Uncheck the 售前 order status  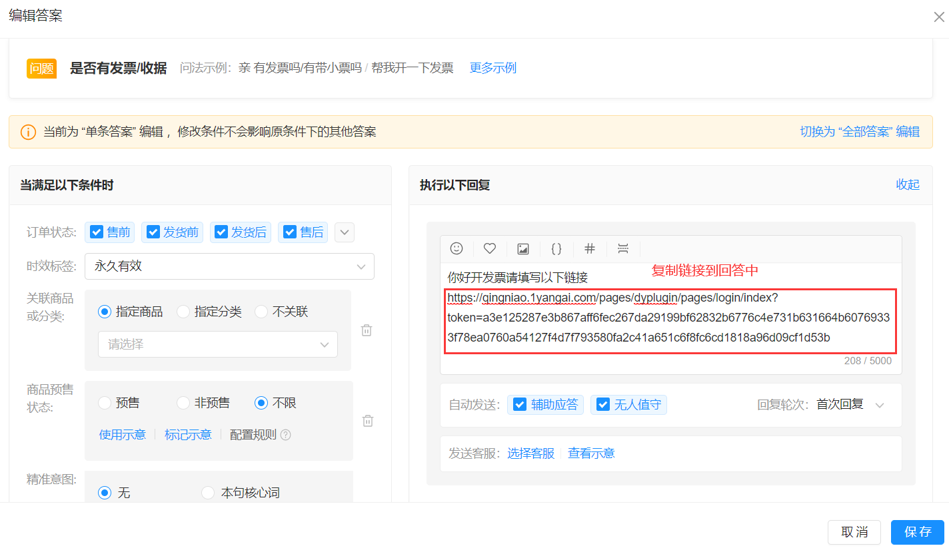pos(97,232)
